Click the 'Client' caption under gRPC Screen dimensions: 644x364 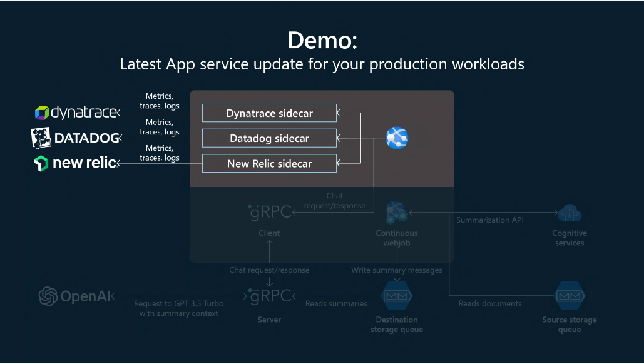pos(269,233)
